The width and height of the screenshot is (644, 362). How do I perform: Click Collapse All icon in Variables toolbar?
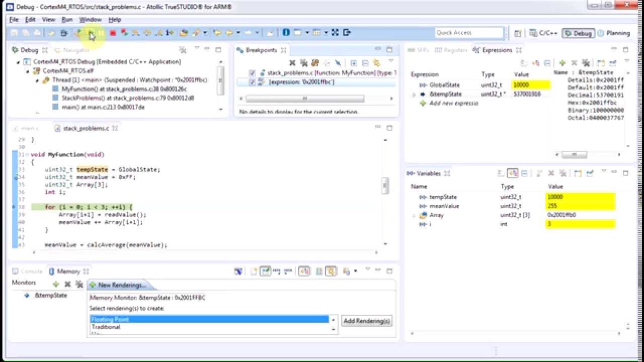[x=524, y=173]
